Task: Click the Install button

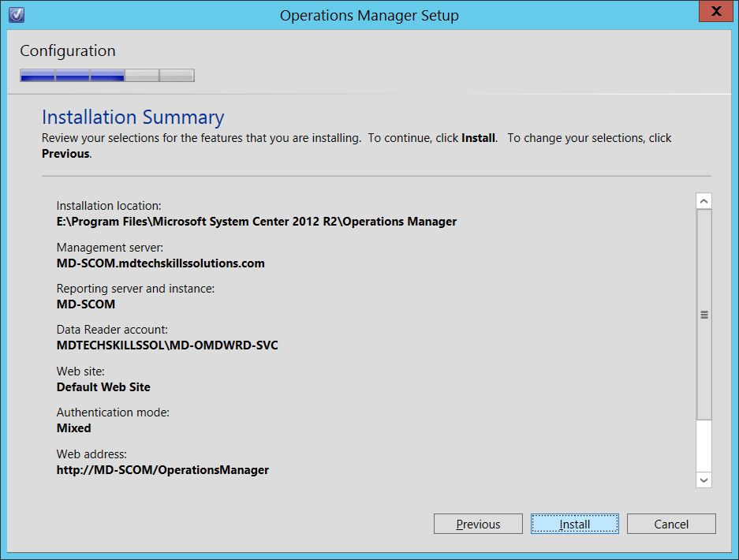Action: pos(574,523)
